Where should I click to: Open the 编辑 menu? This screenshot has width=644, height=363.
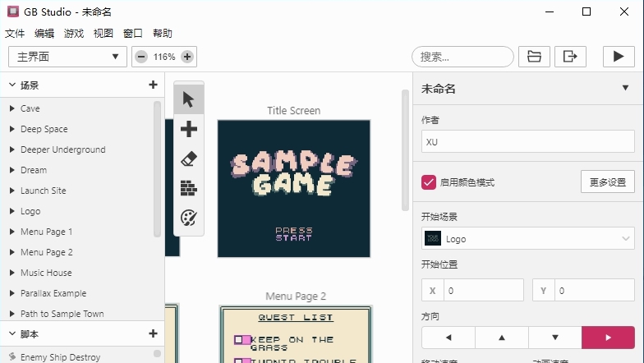(x=44, y=33)
